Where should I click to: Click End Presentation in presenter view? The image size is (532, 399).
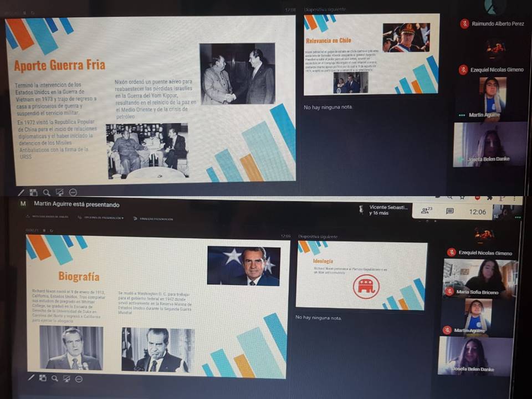point(153,219)
